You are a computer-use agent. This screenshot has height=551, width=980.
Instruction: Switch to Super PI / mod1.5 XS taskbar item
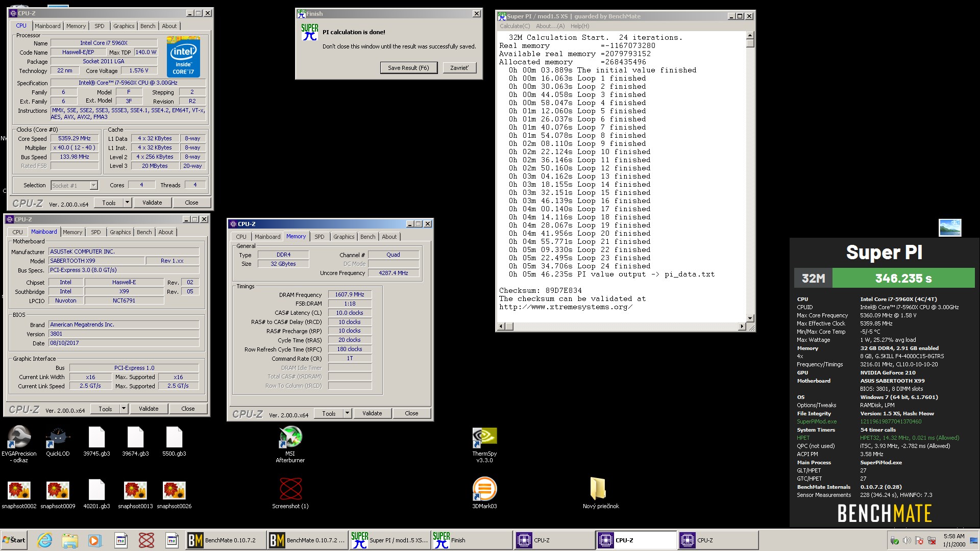point(389,540)
